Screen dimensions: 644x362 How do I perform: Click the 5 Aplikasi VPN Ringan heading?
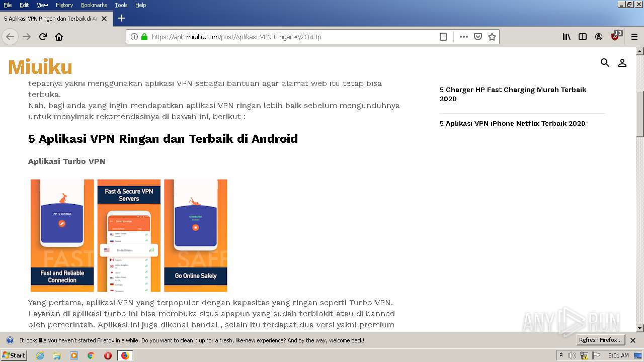[163, 139]
